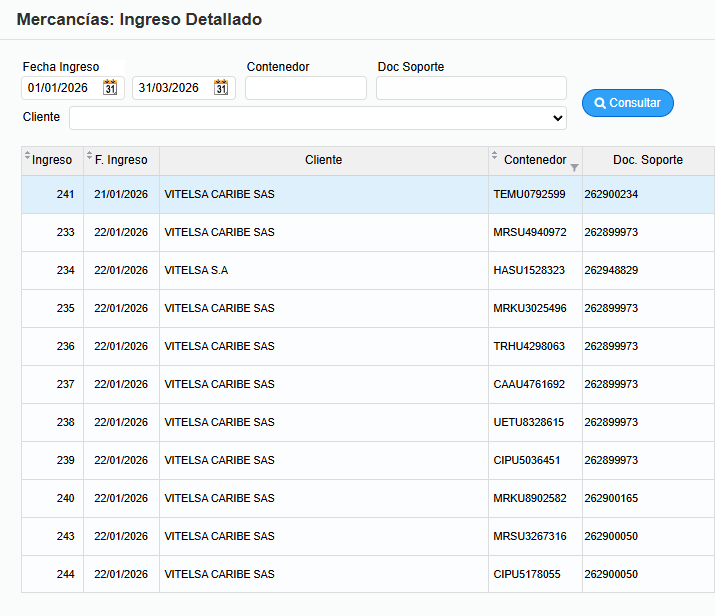Focus the end date field 31/03/2026
715x616 pixels.
(172, 88)
